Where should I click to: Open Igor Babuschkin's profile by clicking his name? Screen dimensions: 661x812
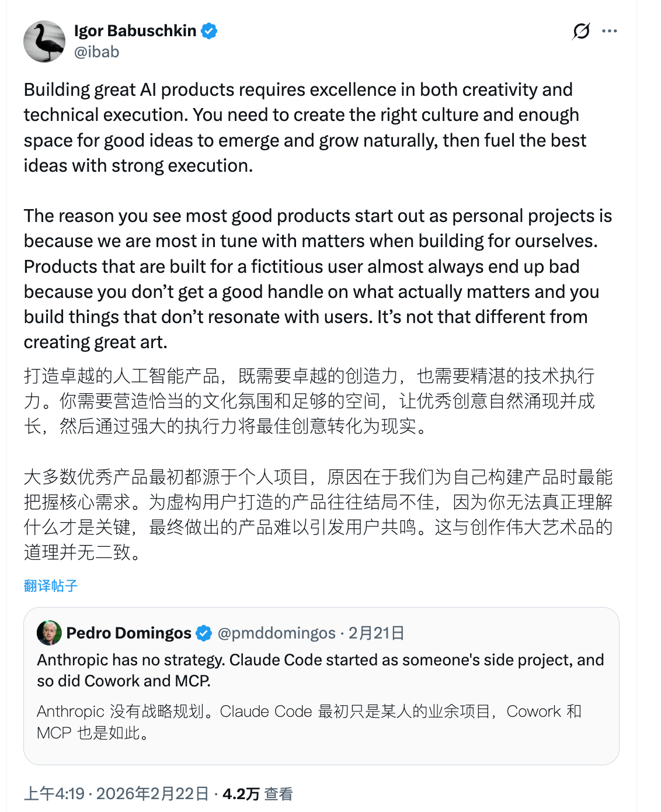click(x=135, y=31)
